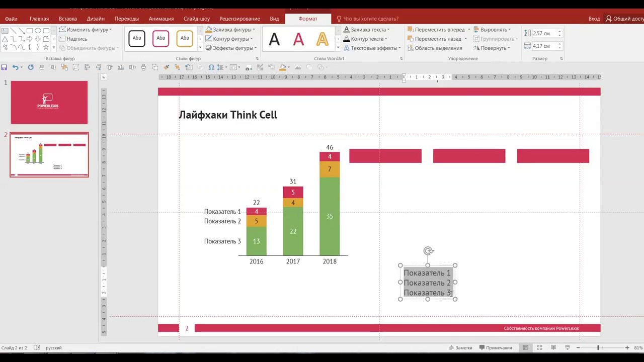Click the Save icon in quick access toolbar
Image resolution: width=644 pixels, height=362 pixels.
[x=4, y=67]
